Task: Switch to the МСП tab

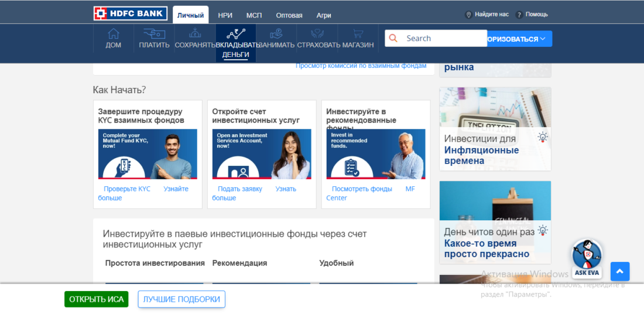Action: [x=254, y=15]
